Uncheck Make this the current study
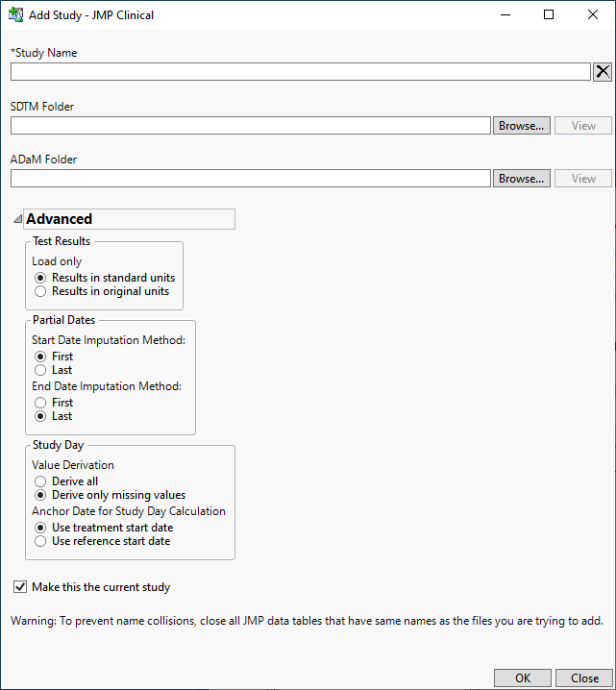 [20, 587]
